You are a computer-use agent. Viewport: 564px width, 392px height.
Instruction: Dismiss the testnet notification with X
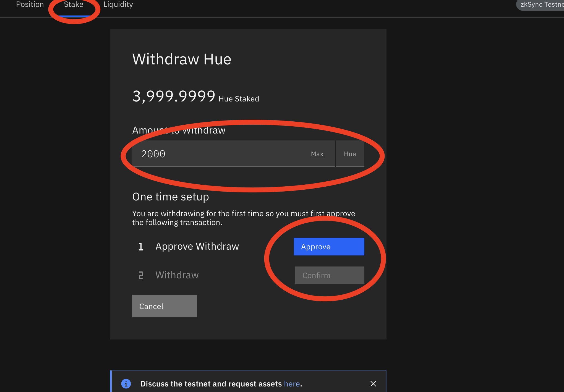tap(373, 384)
